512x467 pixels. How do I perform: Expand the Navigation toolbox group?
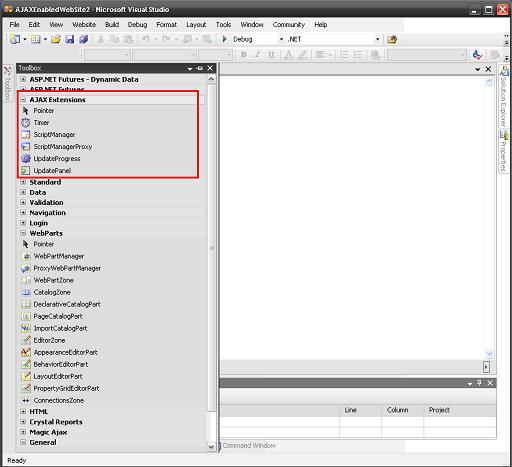point(23,212)
